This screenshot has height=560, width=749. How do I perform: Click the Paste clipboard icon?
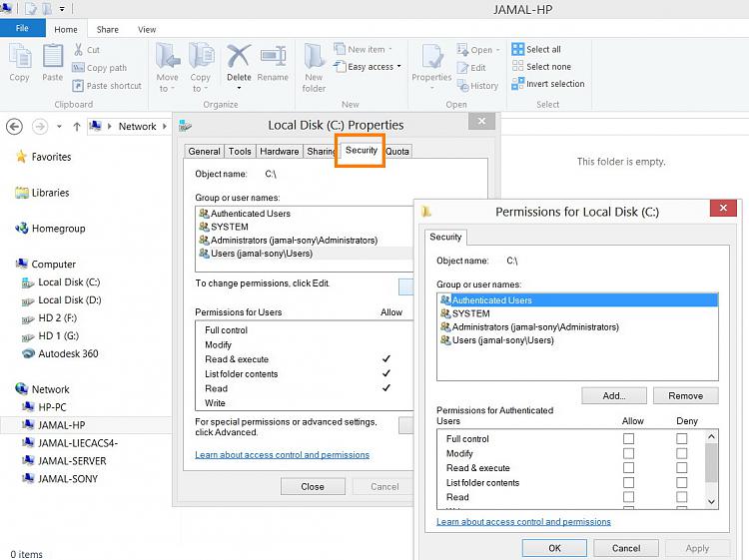[x=53, y=56]
